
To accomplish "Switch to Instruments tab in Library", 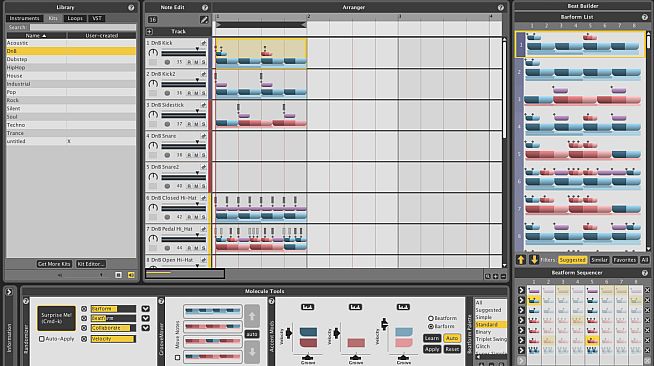I will coord(24,18).
